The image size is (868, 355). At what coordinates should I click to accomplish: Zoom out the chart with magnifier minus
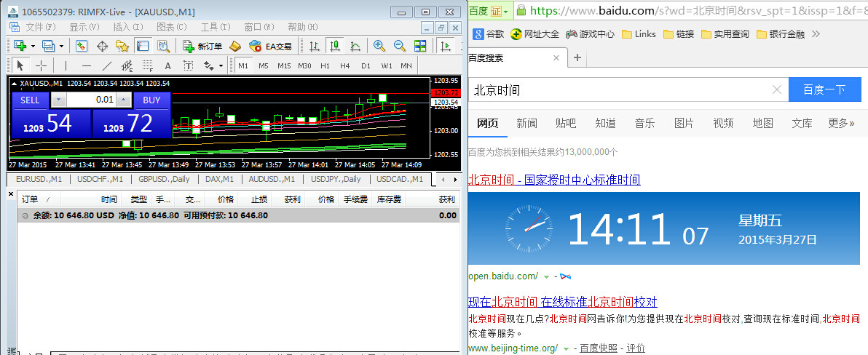coord(399,46)
